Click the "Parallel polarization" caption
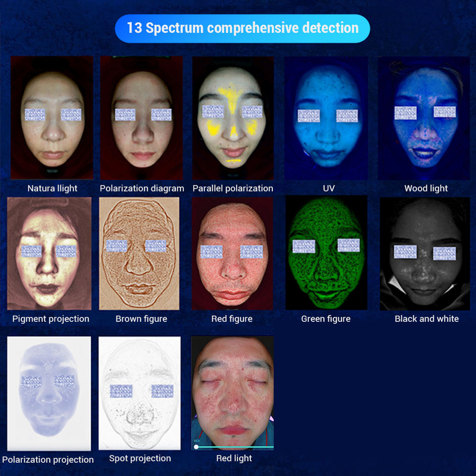Screen dimensions: 476x476 233,188
